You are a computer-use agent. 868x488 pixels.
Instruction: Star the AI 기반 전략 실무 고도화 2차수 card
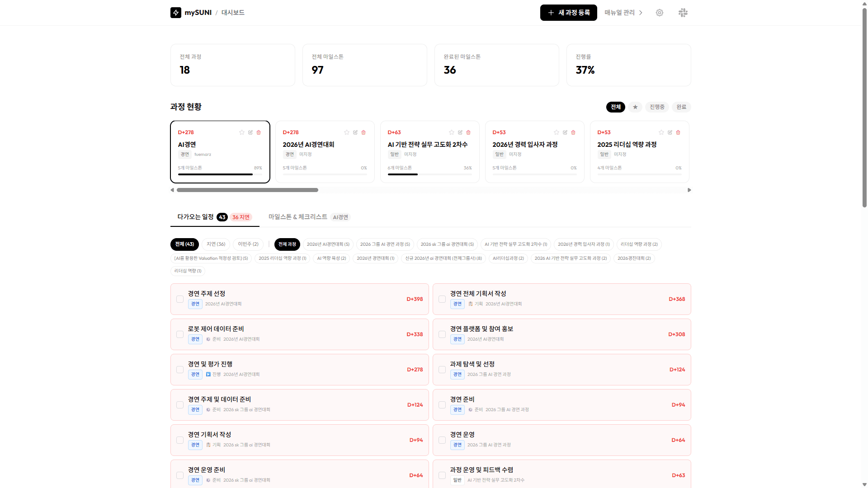(x=452, y=132)
